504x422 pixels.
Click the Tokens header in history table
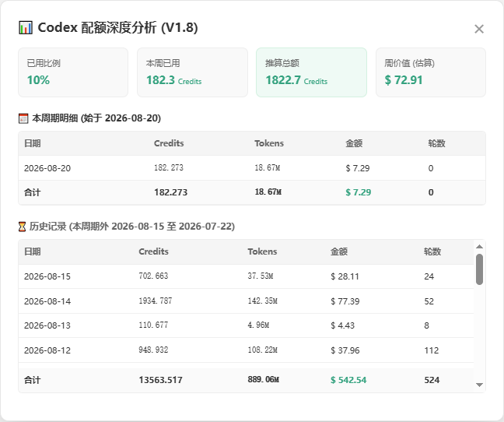(262, 251)
